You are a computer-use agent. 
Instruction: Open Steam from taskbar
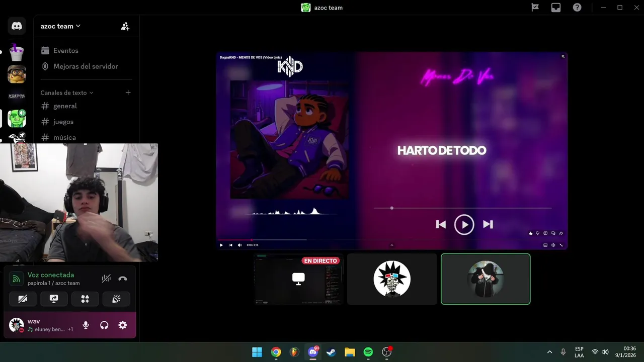pyautogui.click(x=331, y=352)
